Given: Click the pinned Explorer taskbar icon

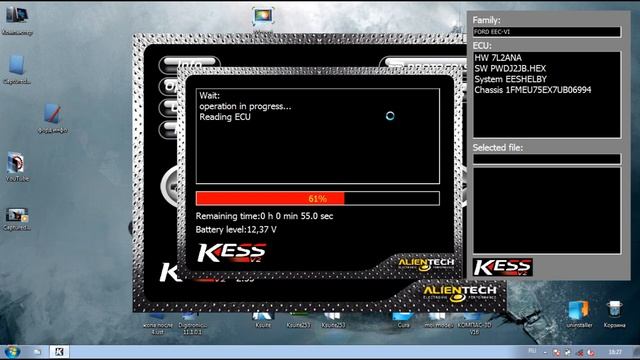Looking at the screenshot, I should (x=37, y=352).
